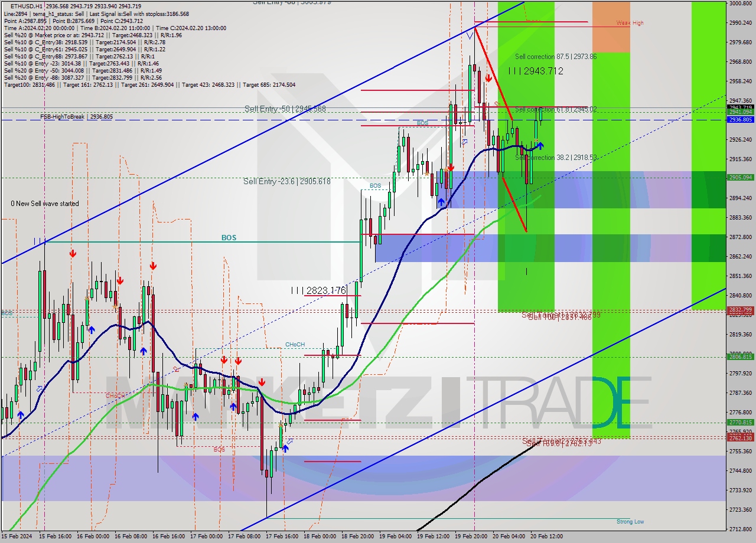The image size is (756, 543).
Task: Click the ETHUSD,H1 symbol title
Action: pyautogui.click(x=27, y=6)
